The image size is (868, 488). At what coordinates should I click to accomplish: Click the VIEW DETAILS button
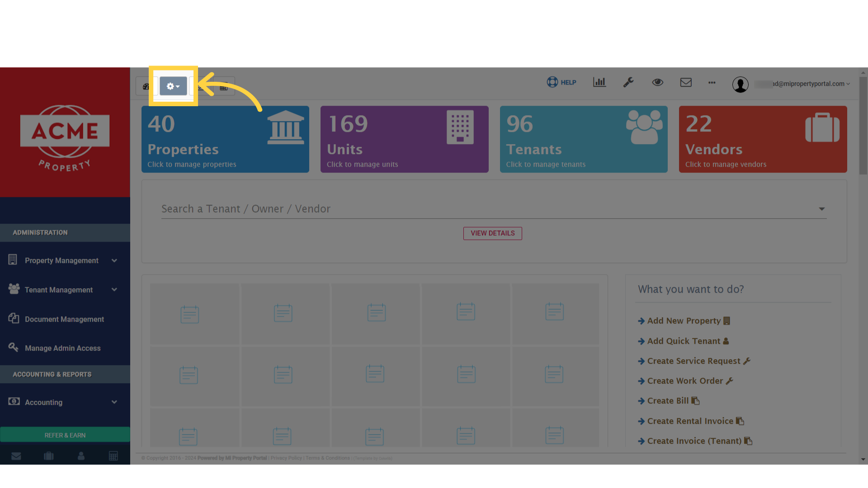pyautogui.click(x=493, y=233)
